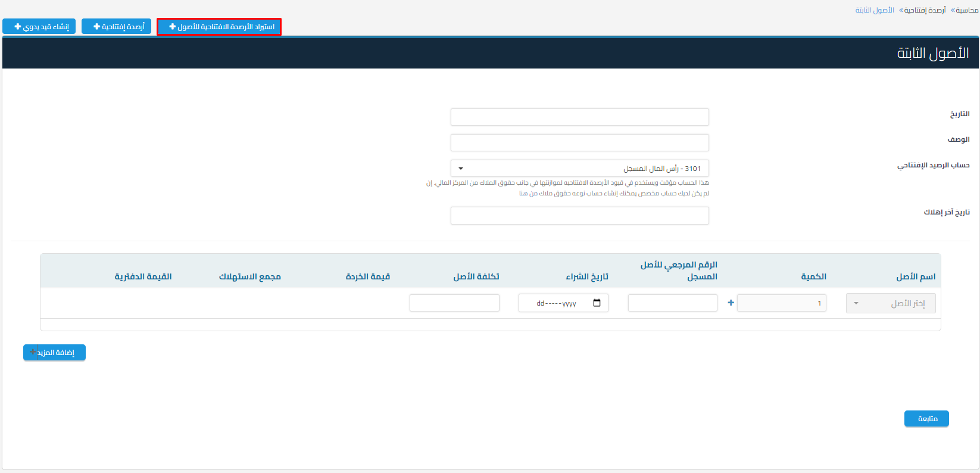Go to محاسبة in the breadcrumb
Screen dimensions: 980x473
967,10
